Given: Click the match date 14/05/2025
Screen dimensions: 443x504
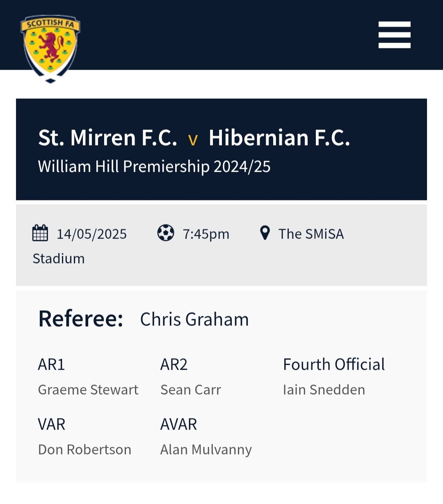Looking at the screenshot, I should pos(92,234).
